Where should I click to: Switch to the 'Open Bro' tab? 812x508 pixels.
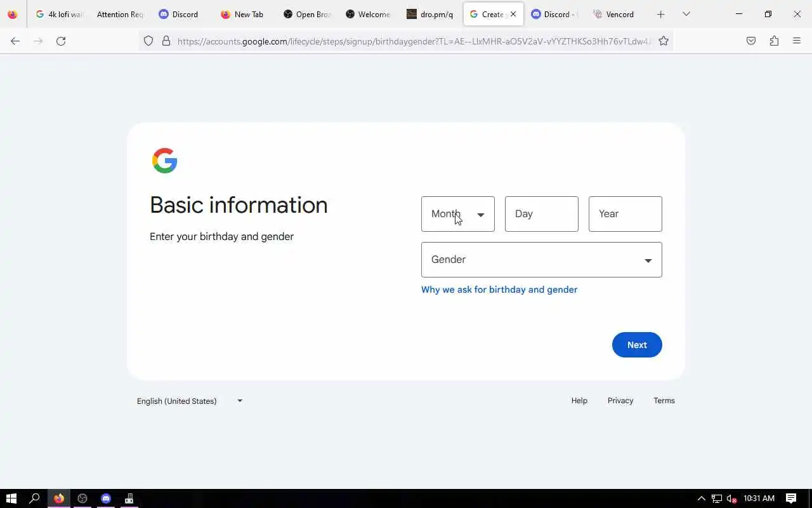point(307,14)
